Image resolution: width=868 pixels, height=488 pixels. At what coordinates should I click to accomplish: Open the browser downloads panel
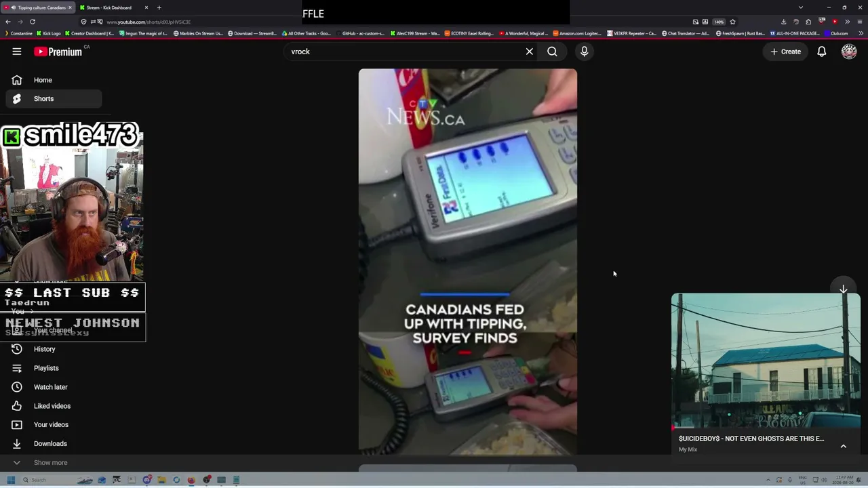(x=783, y=22)
